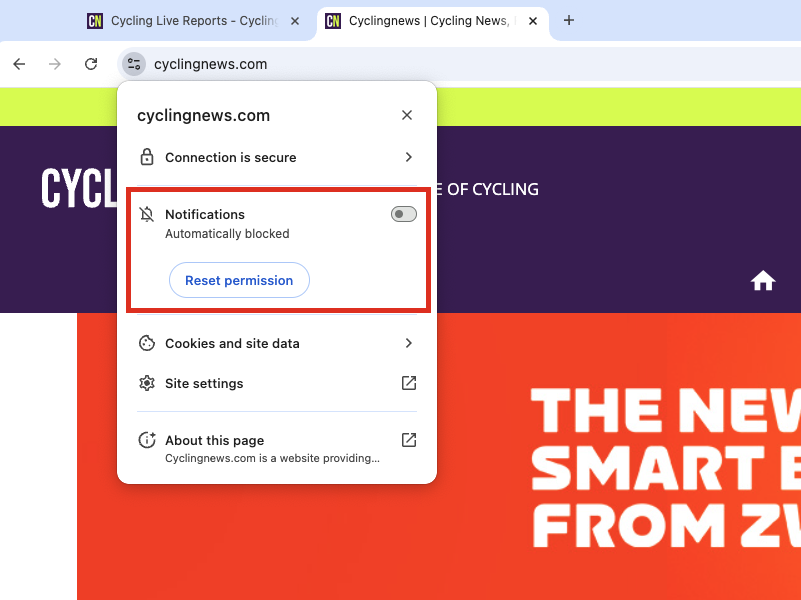Click the muted bell Notifications icon
The image size is (801, 600).
pyautogui.click(x=147, y=214)
